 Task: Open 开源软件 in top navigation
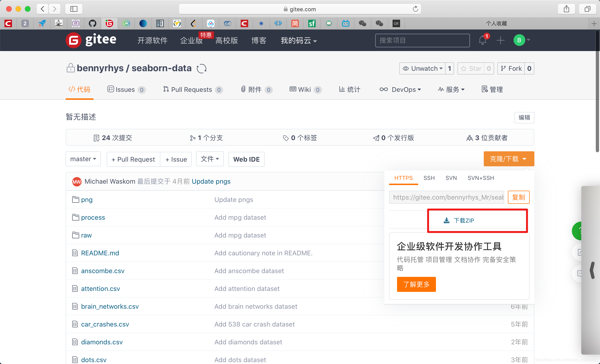(152, 40)
